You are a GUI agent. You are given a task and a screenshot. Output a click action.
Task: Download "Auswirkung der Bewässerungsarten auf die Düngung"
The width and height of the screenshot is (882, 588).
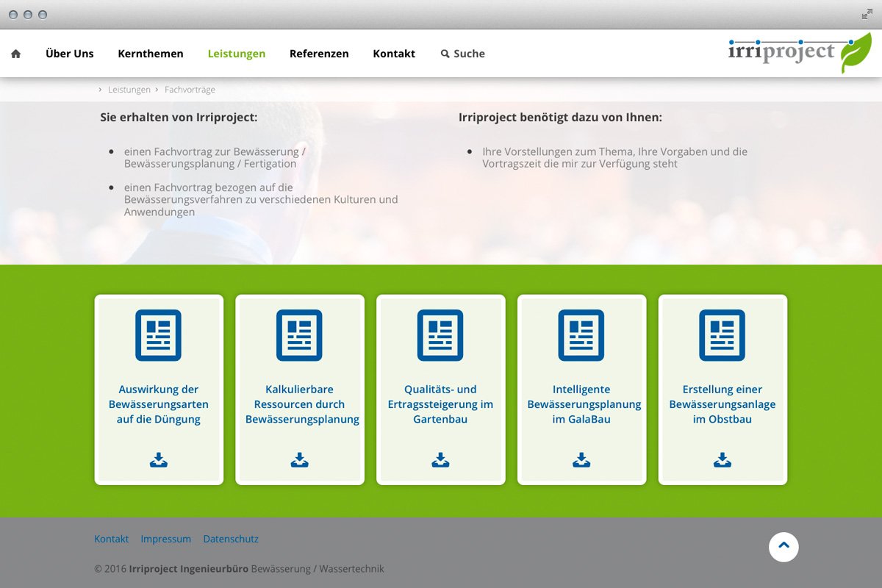[158, 459]
